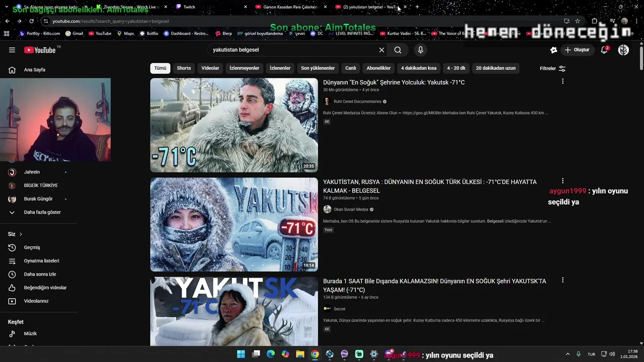644x362 pixels.
Task: Select the Son yüklenenler filter chip
Action: pos(318,68)
